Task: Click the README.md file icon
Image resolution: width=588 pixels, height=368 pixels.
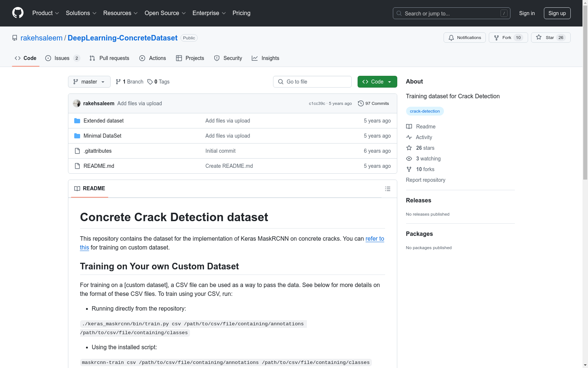Action: (x=77, y=166)
